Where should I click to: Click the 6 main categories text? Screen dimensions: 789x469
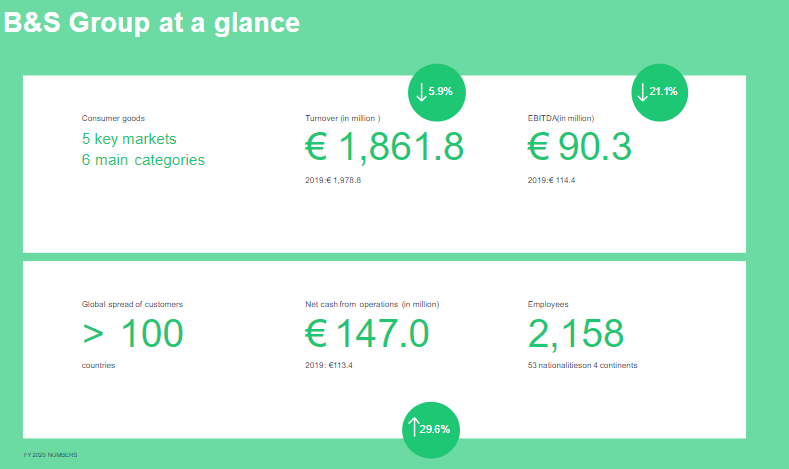143,160
